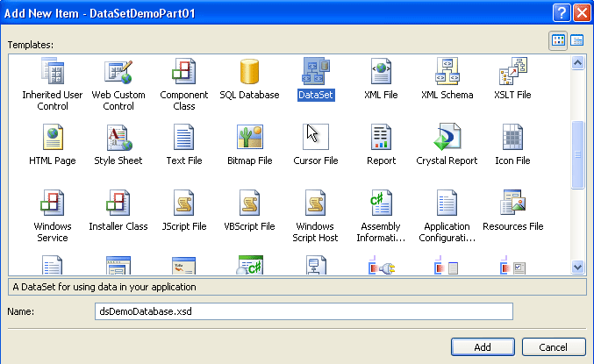The width and height of the screenshot is (594, 364).
Task: Pick the Resources File template
Action: [513, 211]
